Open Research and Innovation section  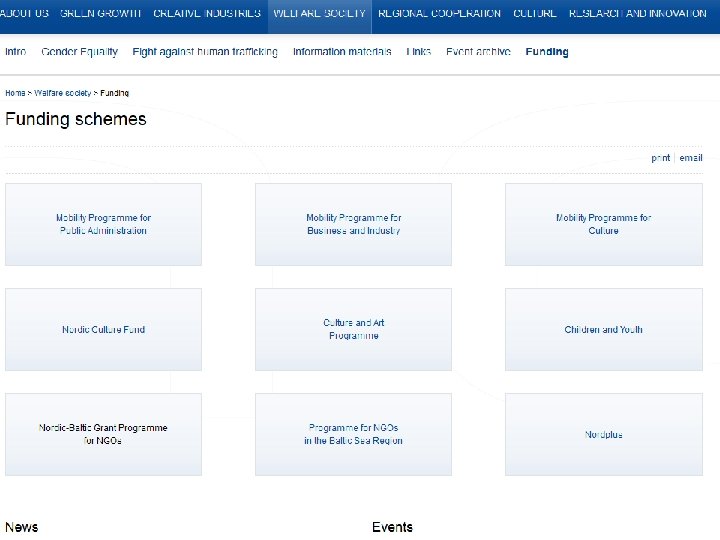click(638, 13)
